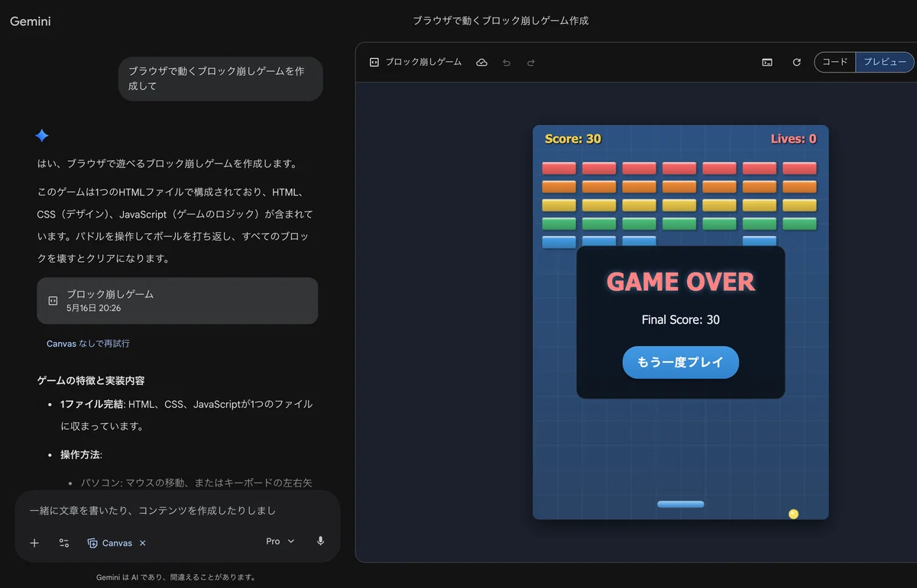Click the GAME OVER heading
917x588 pixels.
point(681,282)
